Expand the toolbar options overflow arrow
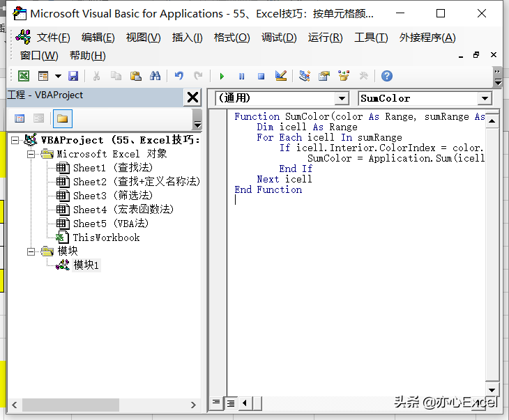 (497, 78)
